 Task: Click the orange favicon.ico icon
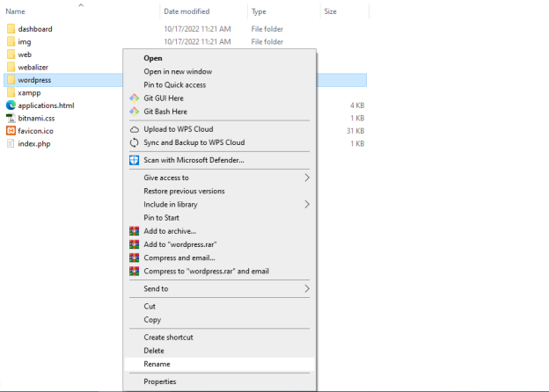pyautogui.click(x=11, y=131)
